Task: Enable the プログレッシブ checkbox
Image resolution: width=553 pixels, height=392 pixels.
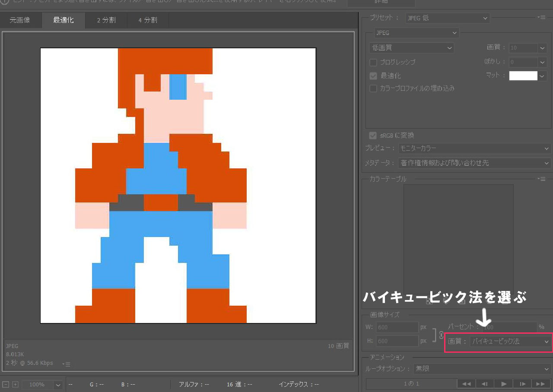Action: 373,62
